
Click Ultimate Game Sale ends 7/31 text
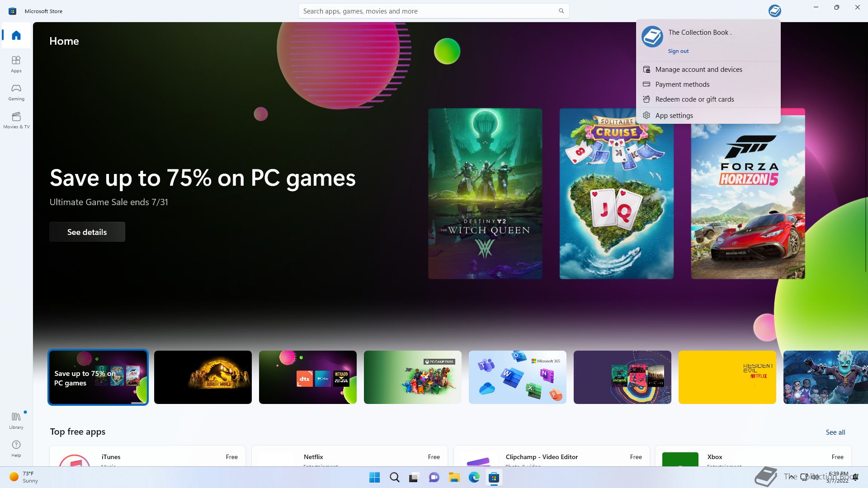pos(108,202)
